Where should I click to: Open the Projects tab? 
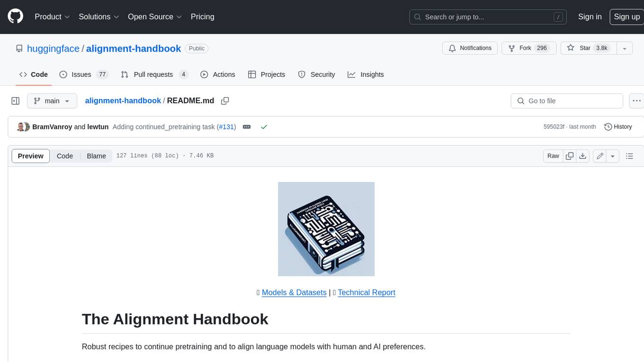267,74
